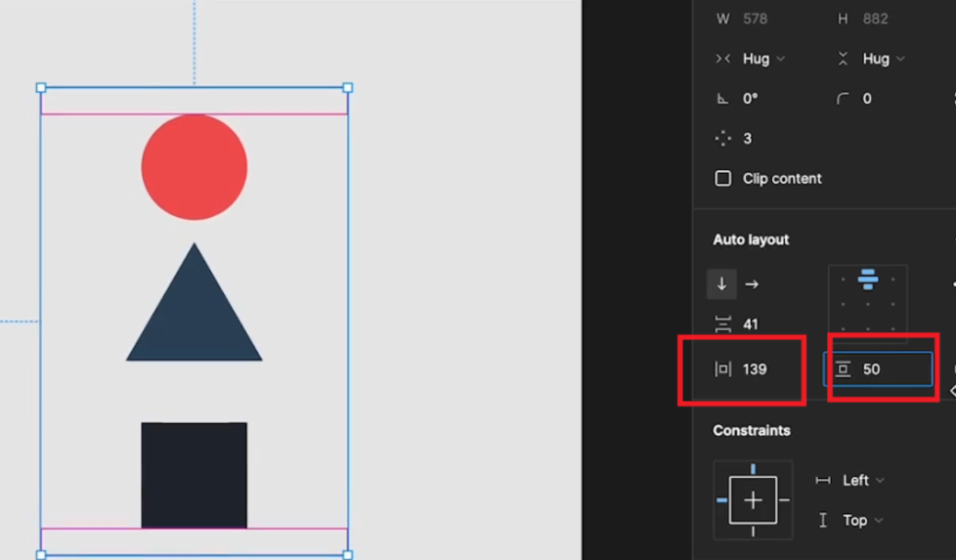Set auto layout direction to vertical
The height and width of the screenshot is (560, 956).
(721, 284)
